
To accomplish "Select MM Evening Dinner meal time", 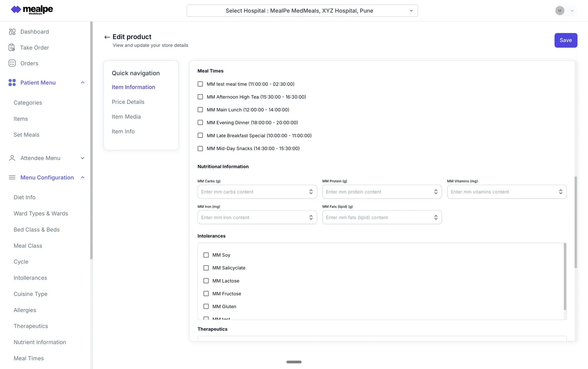I will [200, 123].
